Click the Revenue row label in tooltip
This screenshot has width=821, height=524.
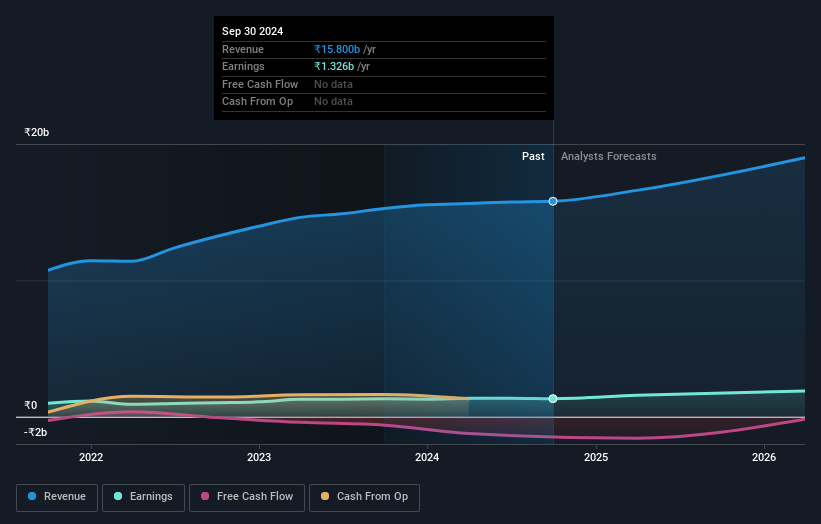tap(242, 49)
